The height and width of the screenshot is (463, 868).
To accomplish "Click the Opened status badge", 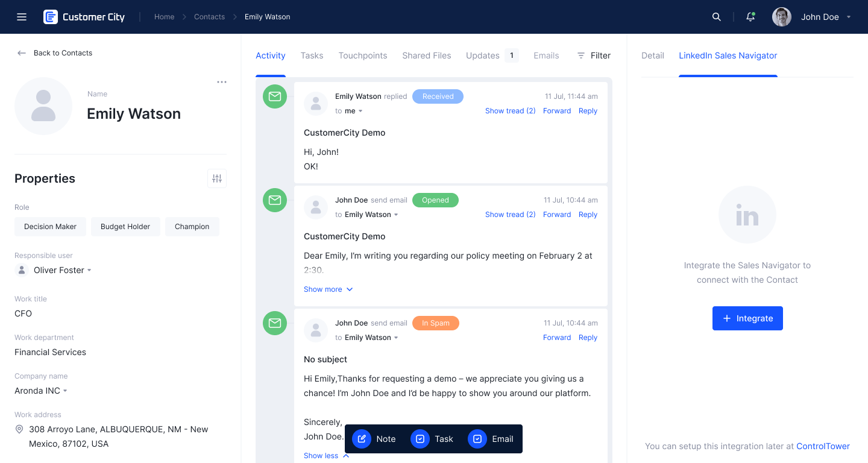I will pos(435,200).
